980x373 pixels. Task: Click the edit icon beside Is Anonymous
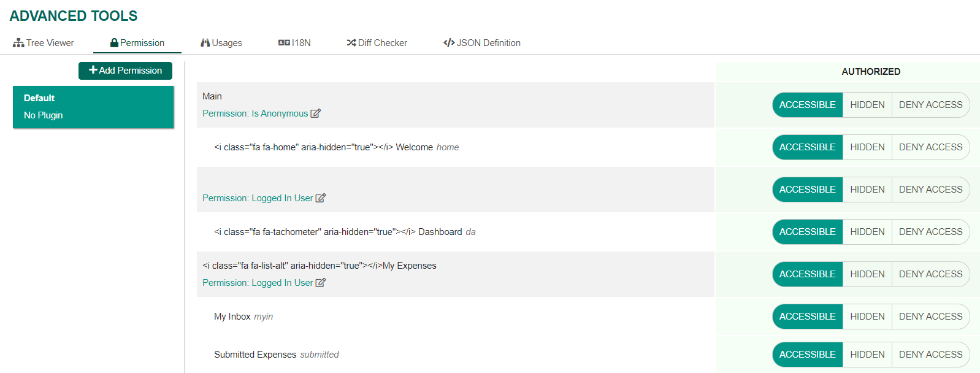pyautogui.click(x=316, y=113)
